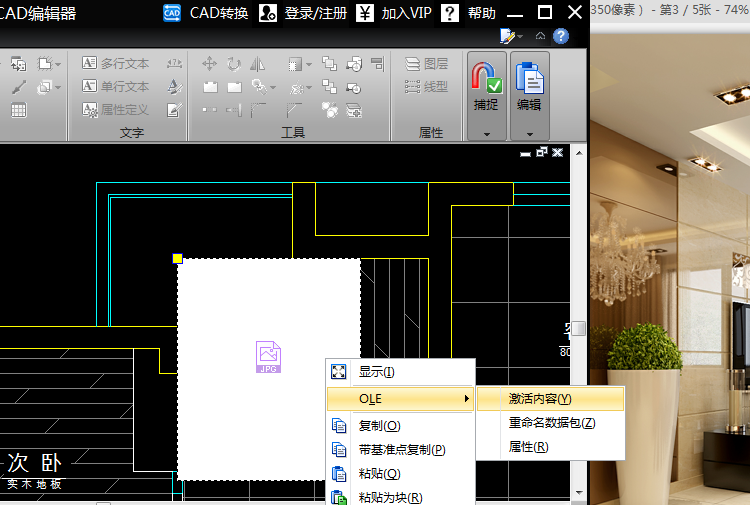Click the CAD转换 icon in the title bar
Image resolution: width=750 pixels, height=505 pixels.
[172, 13]
